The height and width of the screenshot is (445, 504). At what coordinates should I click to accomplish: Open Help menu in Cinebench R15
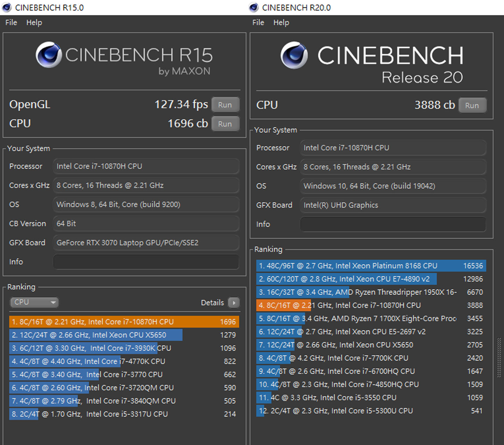point(34,22)
